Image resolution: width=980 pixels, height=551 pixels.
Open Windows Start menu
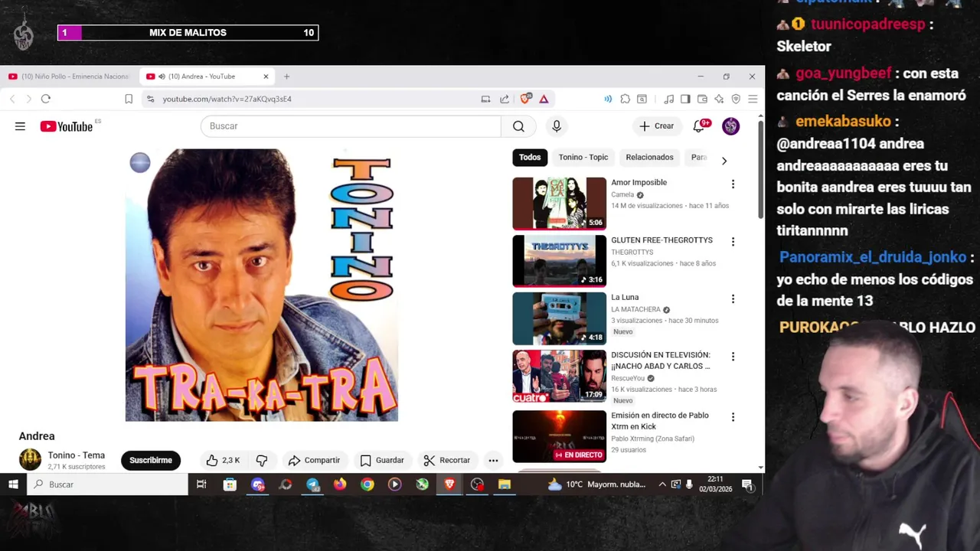click(13, 484)
